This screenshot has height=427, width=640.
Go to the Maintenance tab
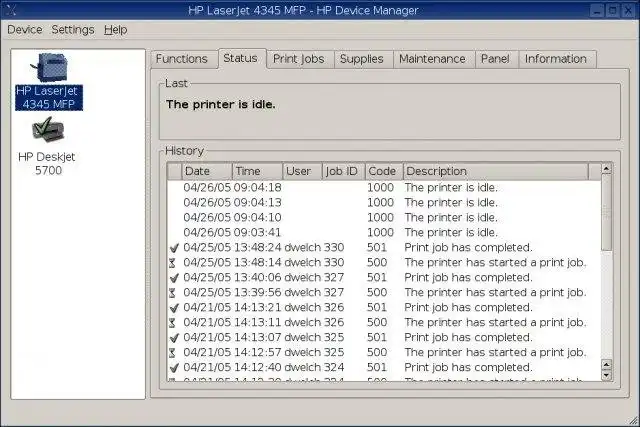tap(432, 59)
